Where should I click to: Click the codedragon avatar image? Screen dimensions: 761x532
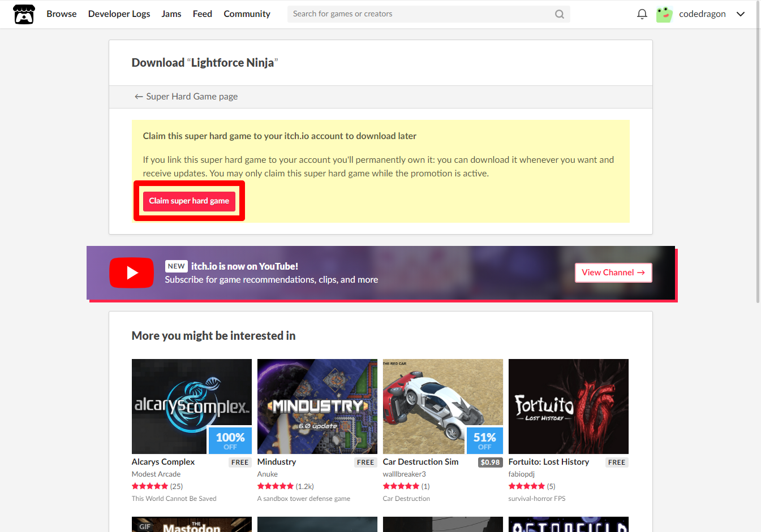(664, 14)
